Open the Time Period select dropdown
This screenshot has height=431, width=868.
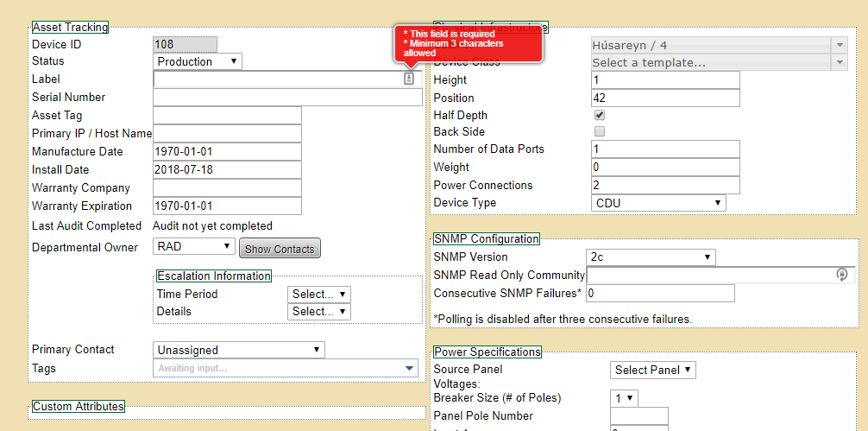(x=319, y=295)
